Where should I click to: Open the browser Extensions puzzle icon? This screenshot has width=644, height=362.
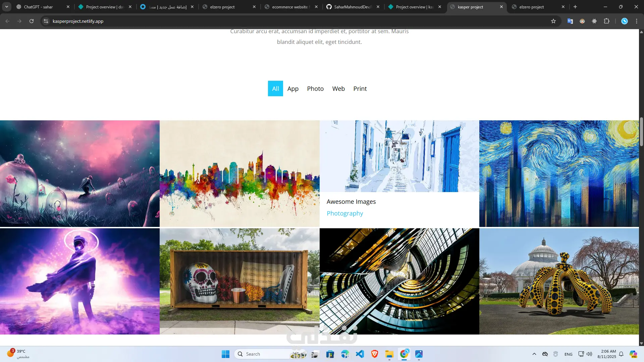pyautogui.click(x=606, y=21)
